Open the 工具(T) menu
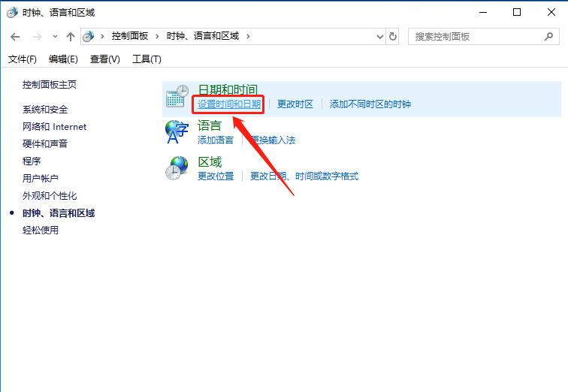The width and height of the screenshot is (568, 392). coord(147,59)
